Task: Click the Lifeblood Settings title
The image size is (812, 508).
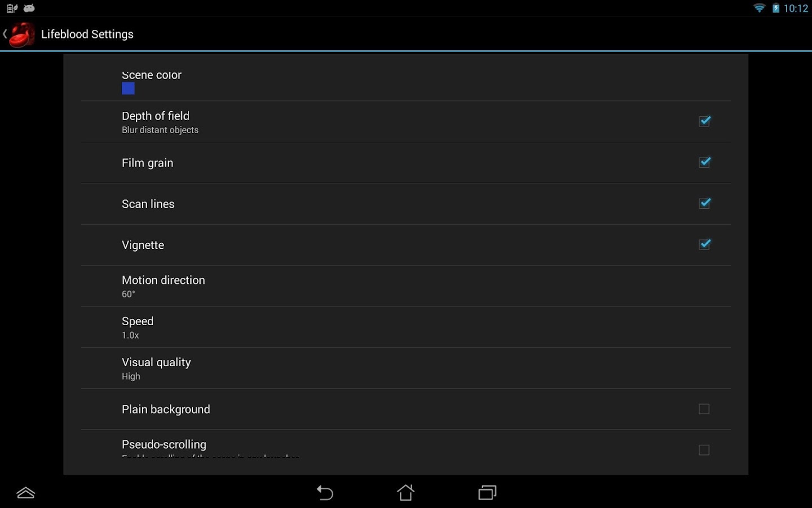Action: coord(87,34)
